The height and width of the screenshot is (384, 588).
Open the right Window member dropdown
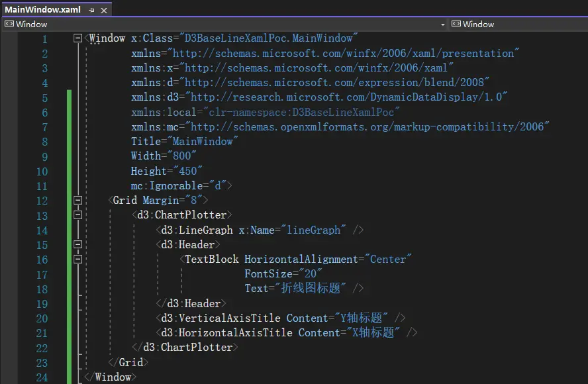(x=516, y=24)
